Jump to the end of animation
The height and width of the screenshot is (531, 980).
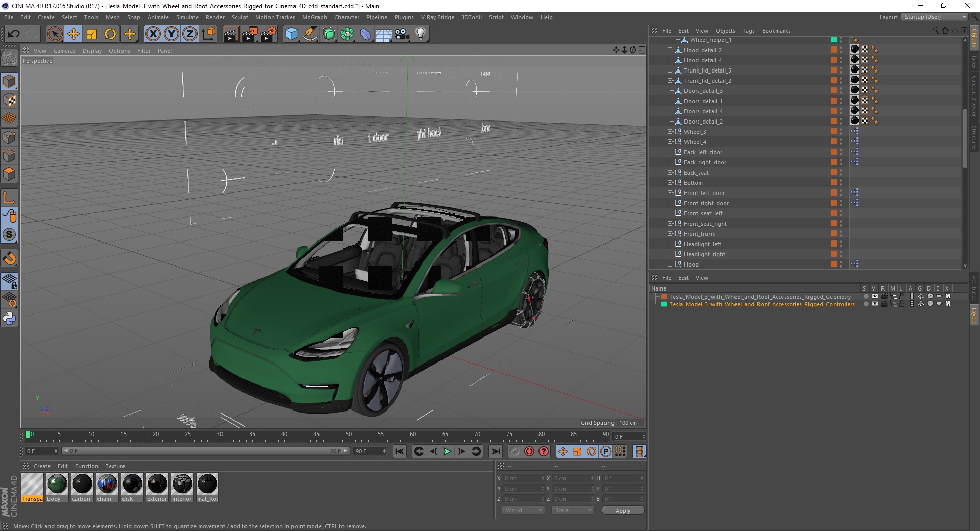(495, 451)
